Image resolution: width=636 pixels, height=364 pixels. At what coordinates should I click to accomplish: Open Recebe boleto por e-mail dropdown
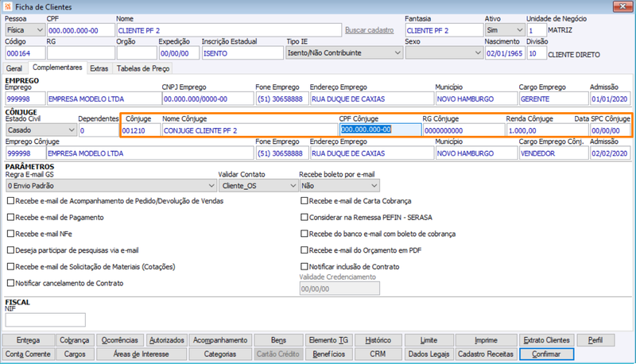pos(339,186)
